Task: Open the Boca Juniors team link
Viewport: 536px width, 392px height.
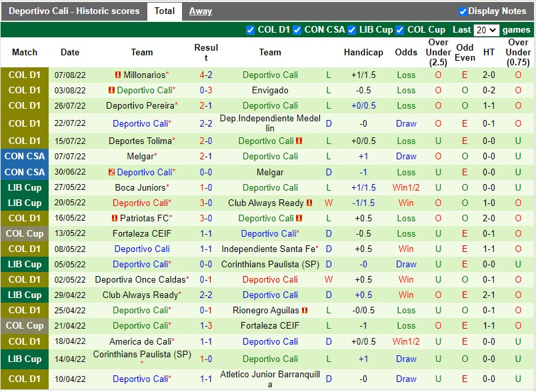Action: click(140, 187)
